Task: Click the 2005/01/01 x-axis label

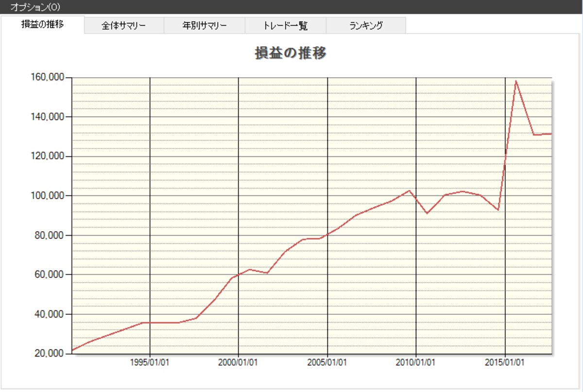Action: coord(327,363)
